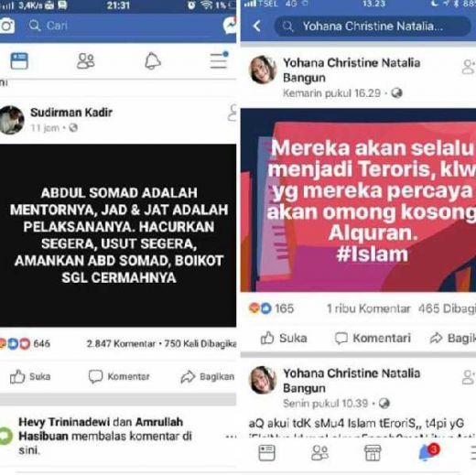Screen dimensions: 476x475
Task: Tap Komentari under Yohana's post
Action: pyautogui.click(x=373, y=338)
